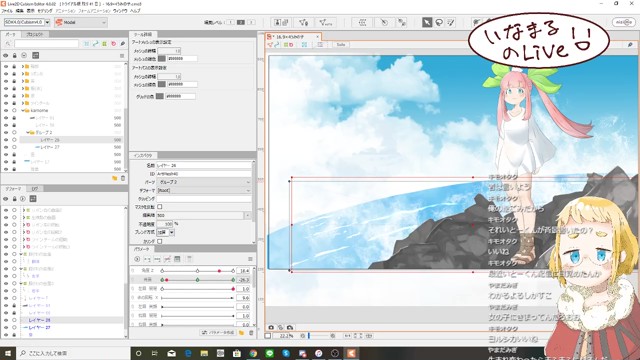
Task: Collapse the グループ 2 folder
Action: [x=28, y=132]
